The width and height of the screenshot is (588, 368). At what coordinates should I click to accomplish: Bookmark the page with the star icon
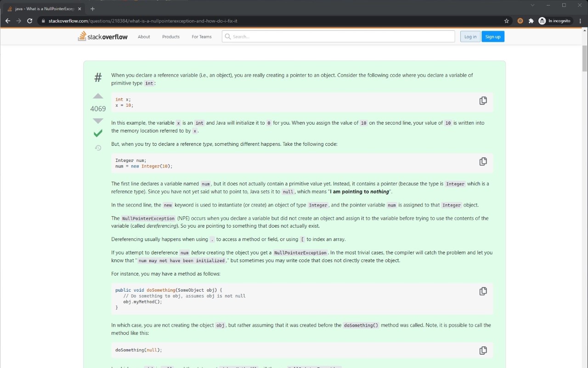coord(506,21)
